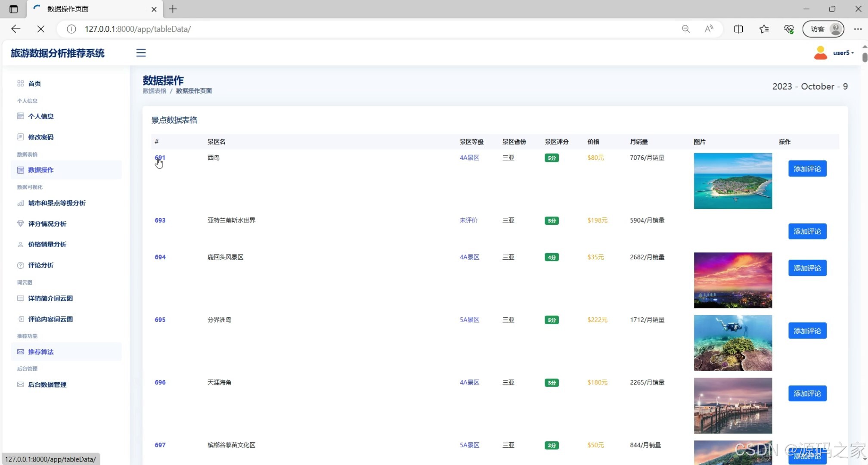Open the browser zoom magnifier icon
Viewport: 868px width, 465px height.
[x=686, y=29]
